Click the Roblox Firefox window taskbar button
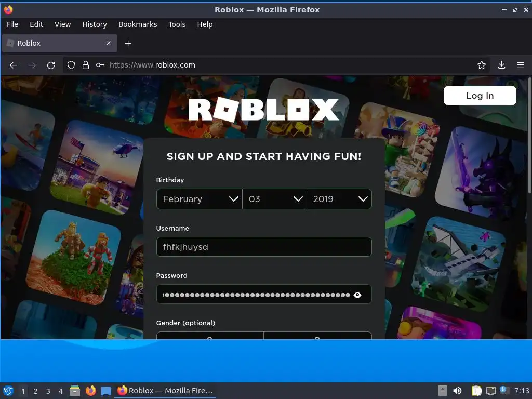The image size is (532, 399). (x=166, y=391)
